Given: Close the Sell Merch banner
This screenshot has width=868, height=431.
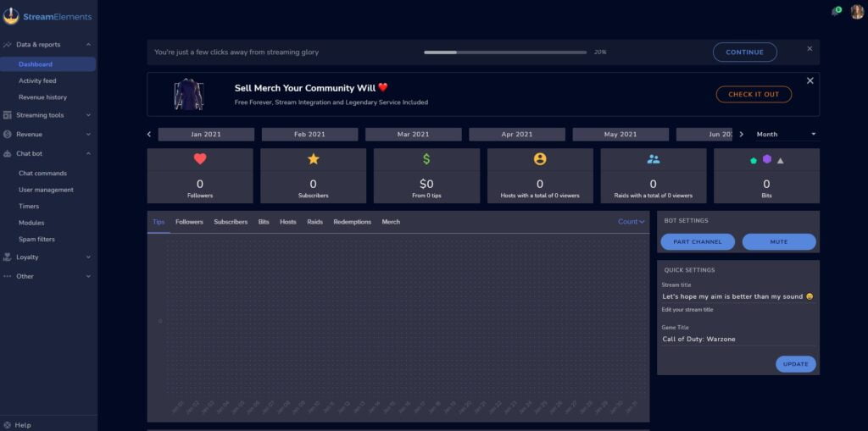Looking at the screenshot, I should [810, 80].
